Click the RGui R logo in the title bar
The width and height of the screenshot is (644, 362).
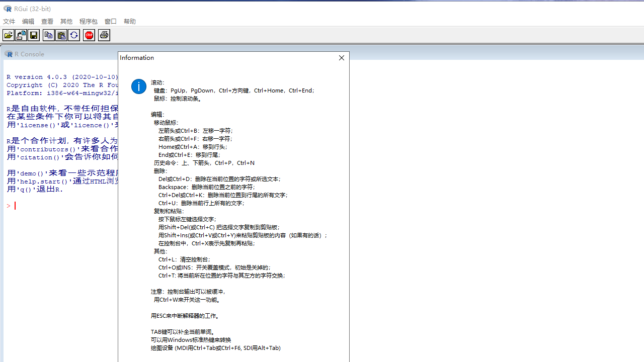8,9
